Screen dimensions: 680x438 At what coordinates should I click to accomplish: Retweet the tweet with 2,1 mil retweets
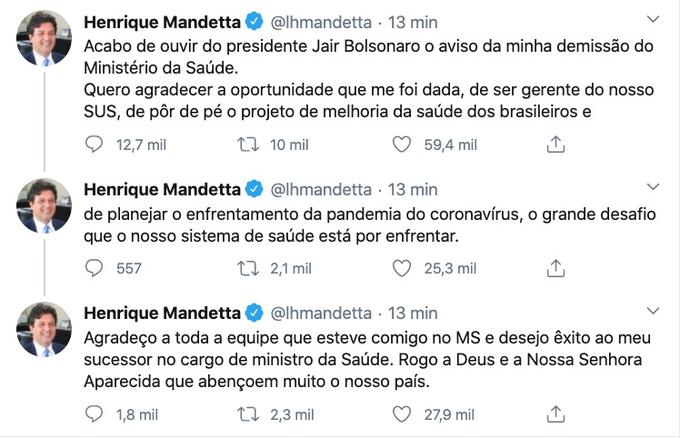(x=247, y=268)
